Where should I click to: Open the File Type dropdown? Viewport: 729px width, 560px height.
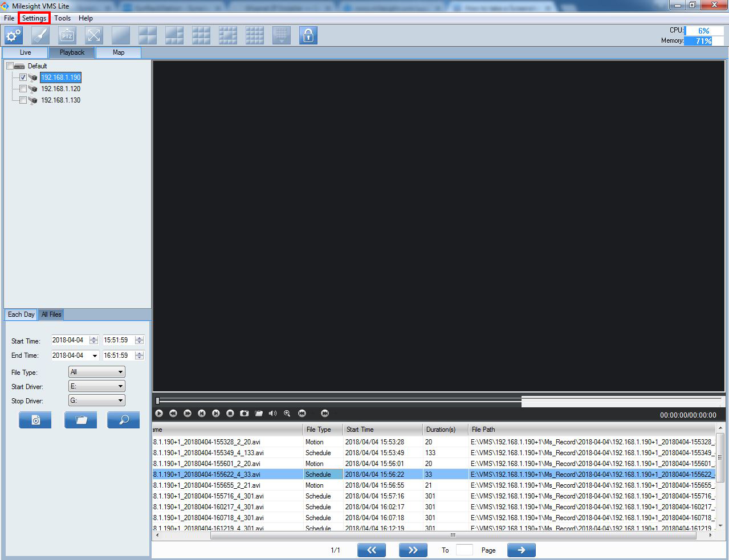click(96, 372)
